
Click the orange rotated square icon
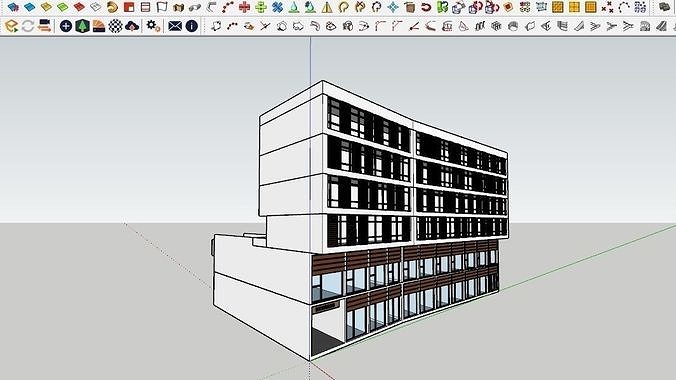(x=508, y=7)
